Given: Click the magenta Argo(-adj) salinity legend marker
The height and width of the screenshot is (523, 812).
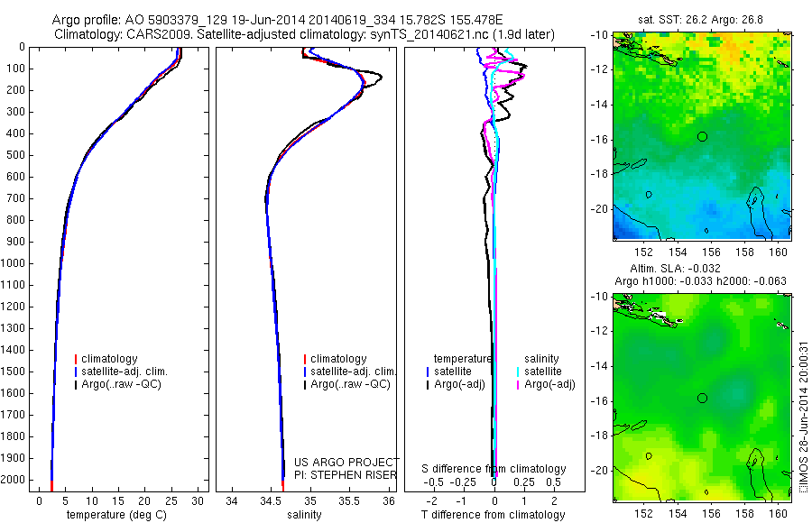Looking at the screenshot, I should (518, 385).
